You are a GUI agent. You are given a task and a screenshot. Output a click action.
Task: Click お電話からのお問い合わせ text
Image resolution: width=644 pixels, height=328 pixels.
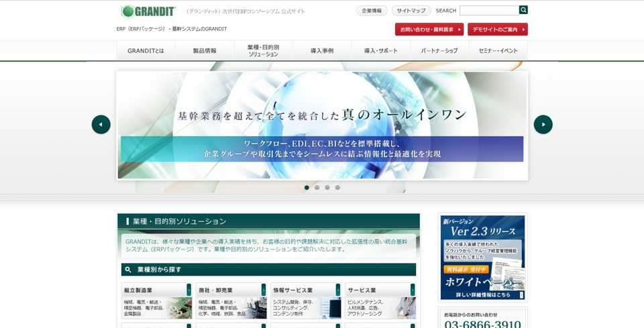coord(471,315)
